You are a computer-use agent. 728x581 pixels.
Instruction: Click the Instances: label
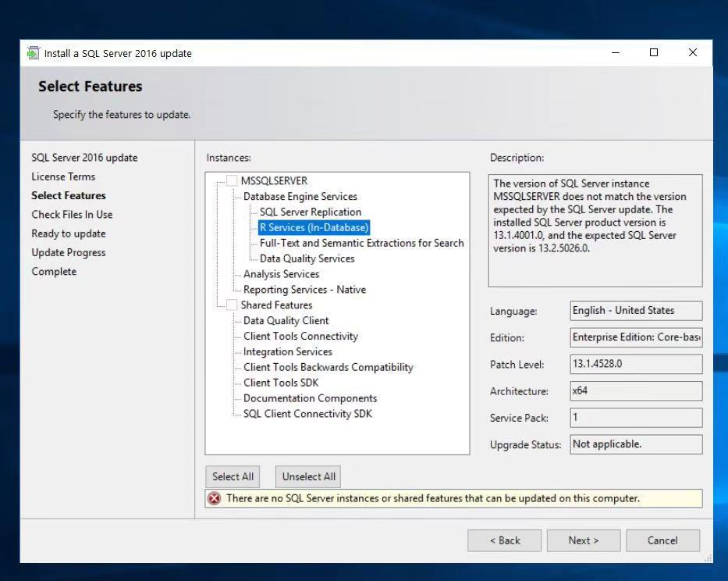click(229, 158)
